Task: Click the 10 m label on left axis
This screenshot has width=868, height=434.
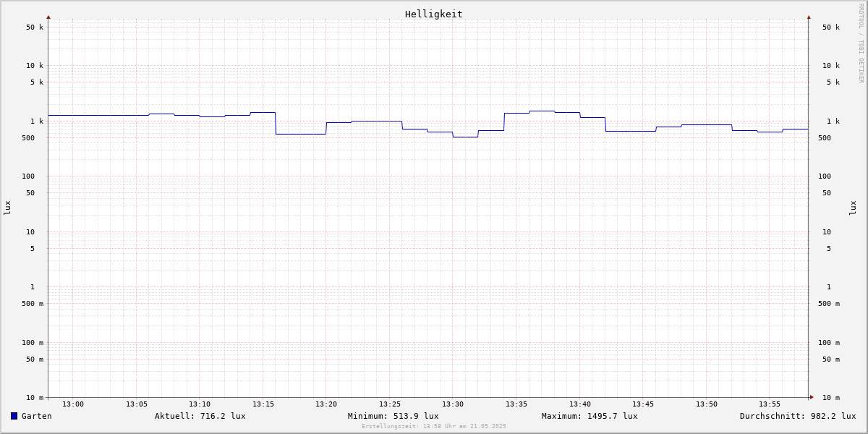Action: click(35, 398)
